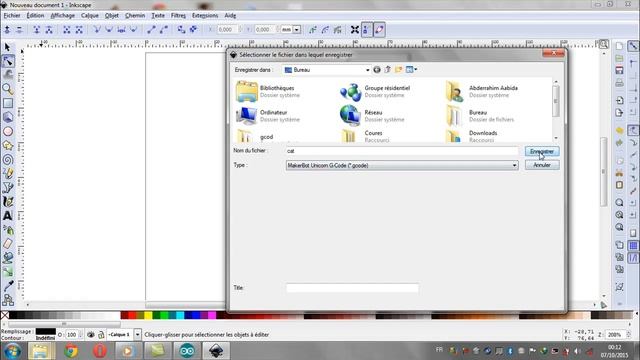Select the Coures shortcut folder
The height and width of the screenshot is (360, 640).
tap(366, 136)
